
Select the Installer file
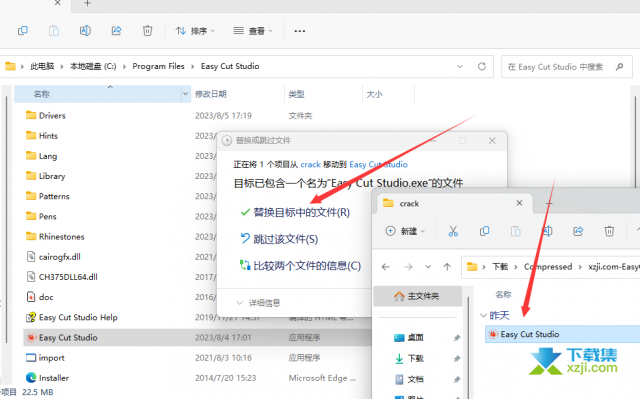point(53,378)
